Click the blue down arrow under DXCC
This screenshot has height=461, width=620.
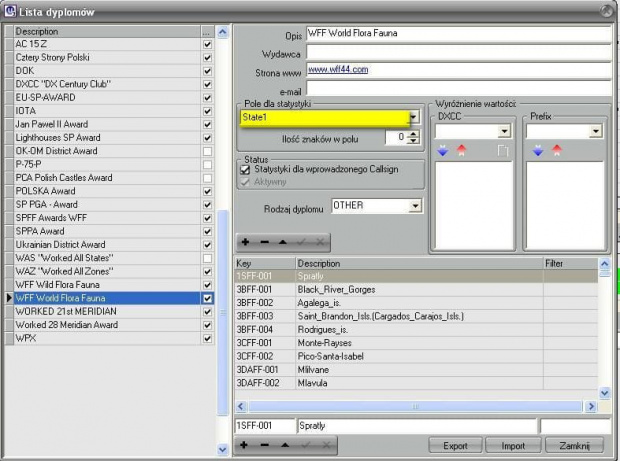click(443, 151)
